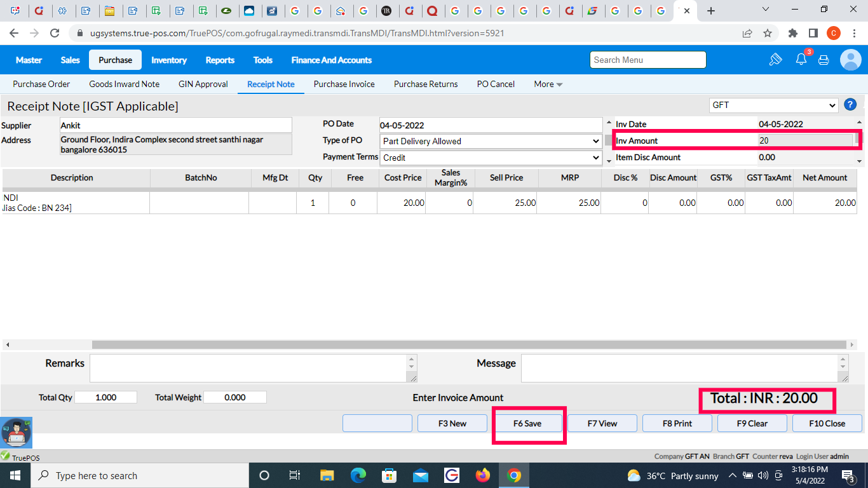Expand the Type of PO dropdown

(x=491, y=141)
